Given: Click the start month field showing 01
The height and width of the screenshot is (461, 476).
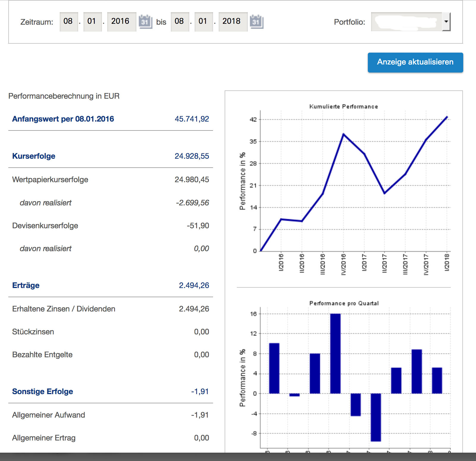Looking at the screenshot, I should [92, 21].
